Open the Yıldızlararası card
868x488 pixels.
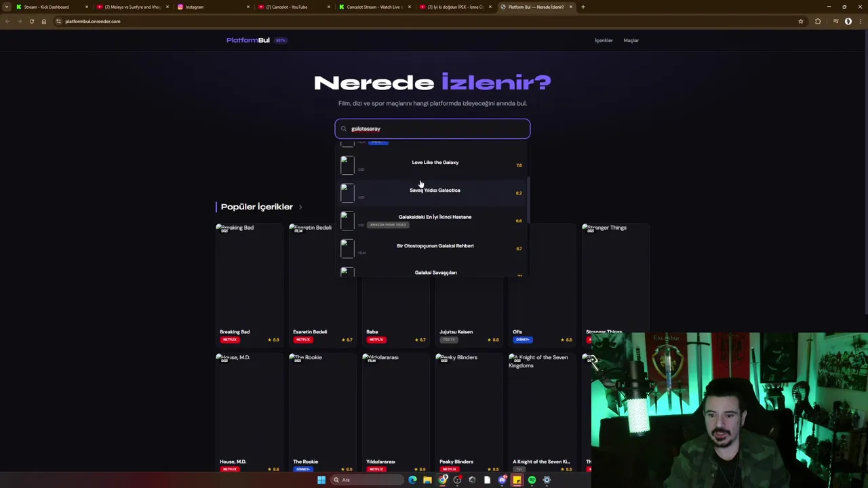click(x=395, y=413)
